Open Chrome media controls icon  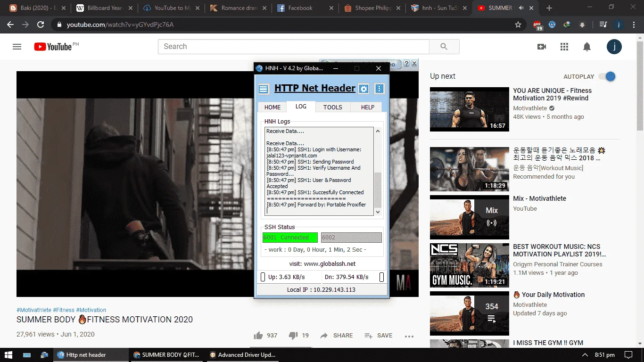(603, 25)
